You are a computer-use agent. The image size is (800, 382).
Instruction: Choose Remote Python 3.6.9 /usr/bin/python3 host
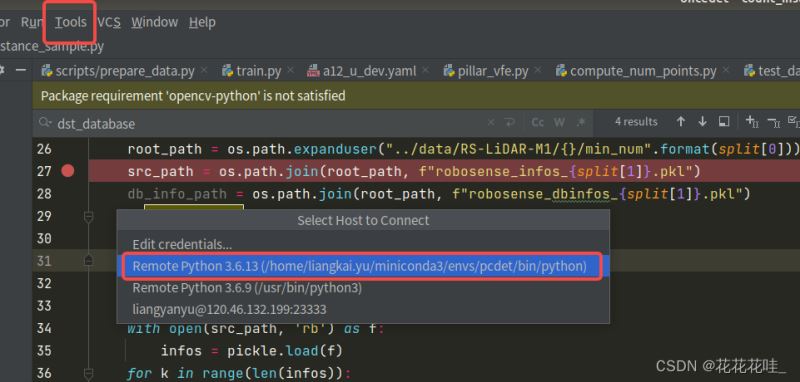[363, 288]
